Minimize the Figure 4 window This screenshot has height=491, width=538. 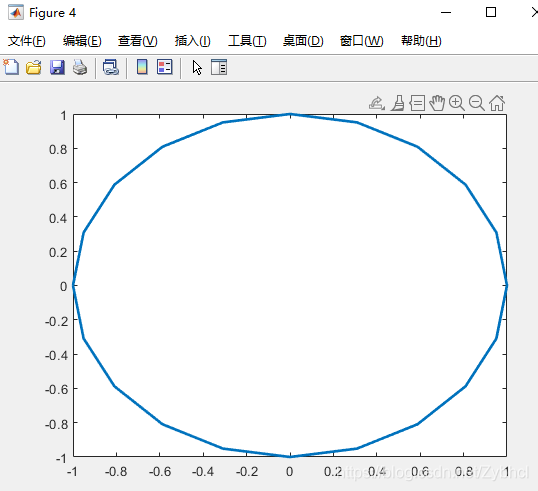[x=446, y=13]
